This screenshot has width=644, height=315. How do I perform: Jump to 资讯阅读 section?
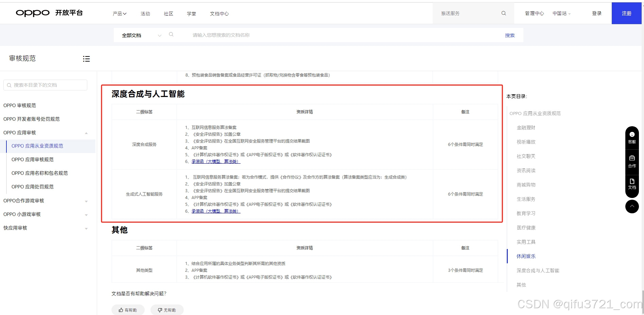click(526, 170)
